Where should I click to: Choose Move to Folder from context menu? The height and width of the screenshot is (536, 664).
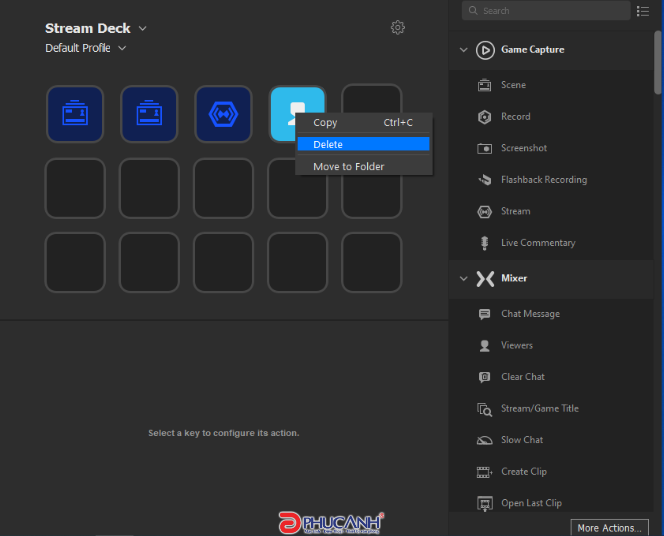click(364, 167)
